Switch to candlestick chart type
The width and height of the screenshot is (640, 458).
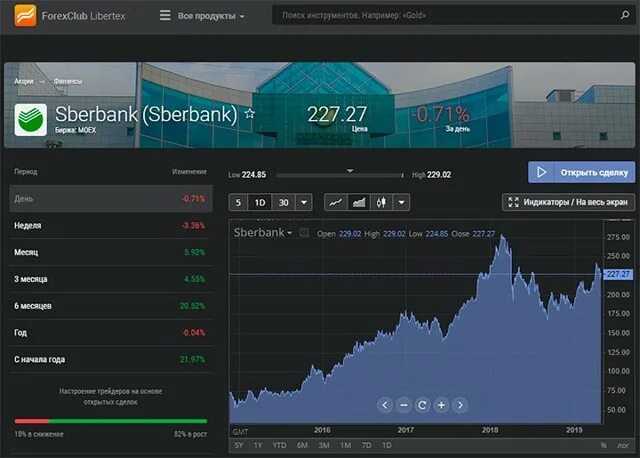pyautogui.click(x=381, y=202)
